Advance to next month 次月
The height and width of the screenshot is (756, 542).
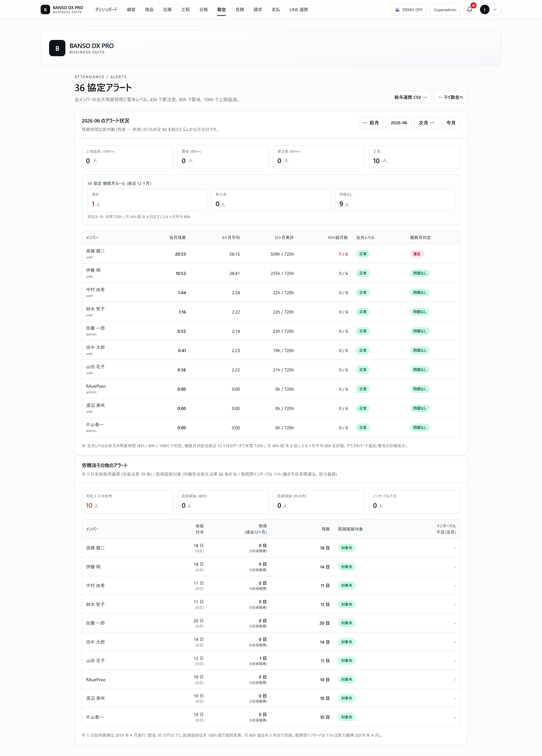pos(427,123)
